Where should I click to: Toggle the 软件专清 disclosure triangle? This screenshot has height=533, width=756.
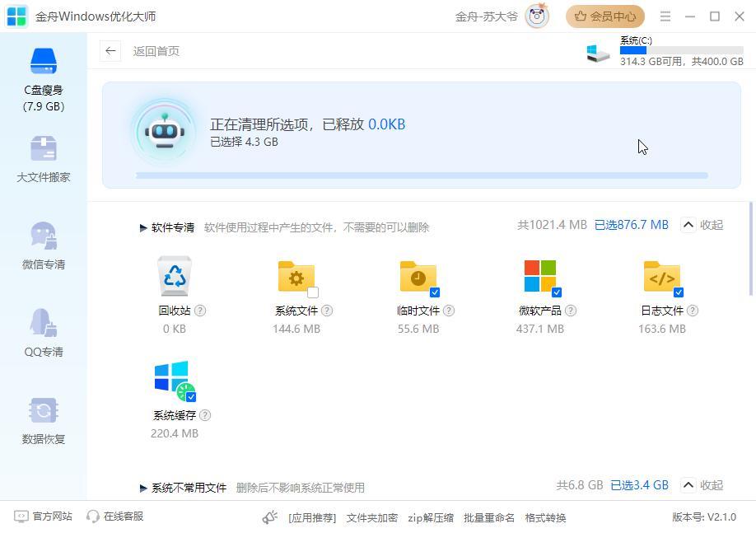pyautogui.click(x=143, y=228)
